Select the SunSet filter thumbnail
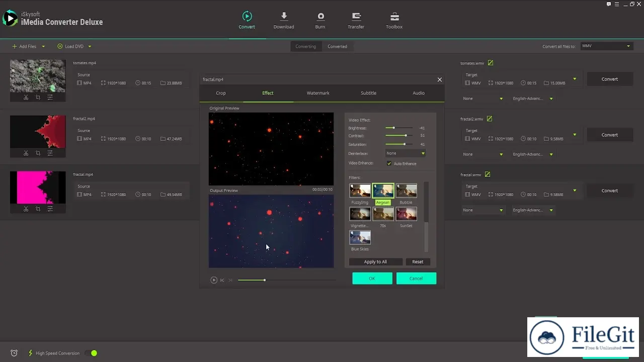 pyautogui.click(x=406, y=214)
